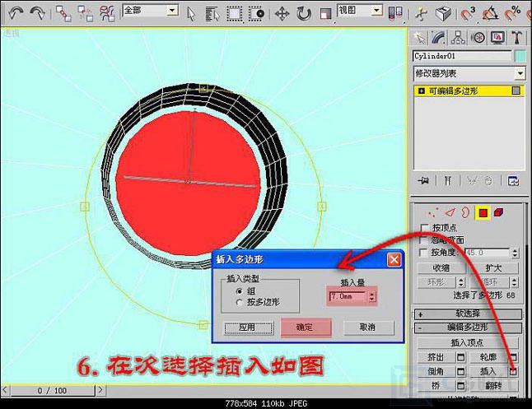This screenshot has height=409, width=532.
Task: Switch to the Utilities hammer panel
Action: [x=517, y=37]
